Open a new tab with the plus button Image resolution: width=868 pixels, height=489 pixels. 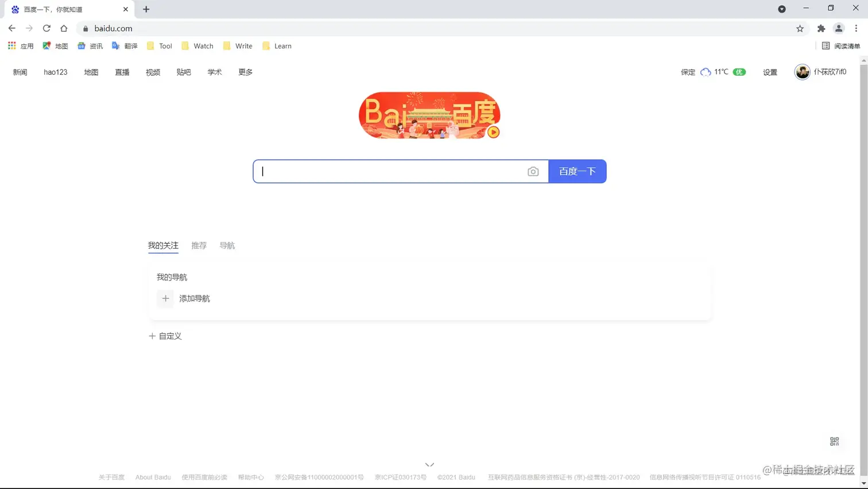pos(146,9)
